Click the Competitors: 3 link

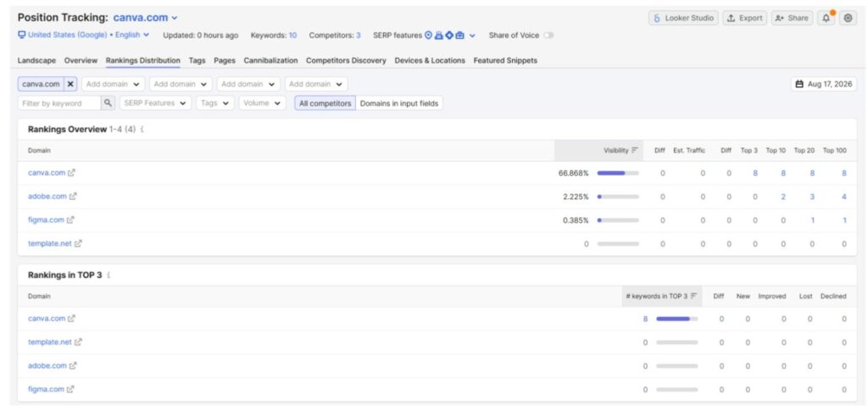pos(335,36)
